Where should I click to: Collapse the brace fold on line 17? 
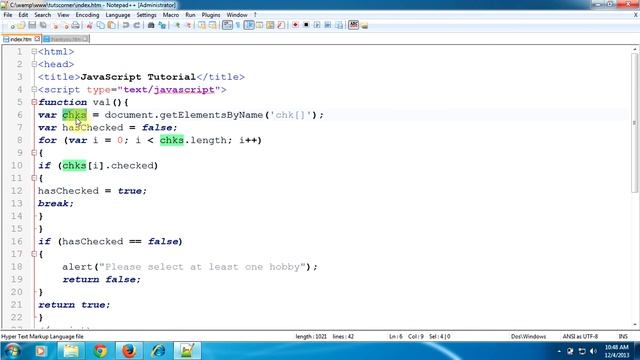34,254
